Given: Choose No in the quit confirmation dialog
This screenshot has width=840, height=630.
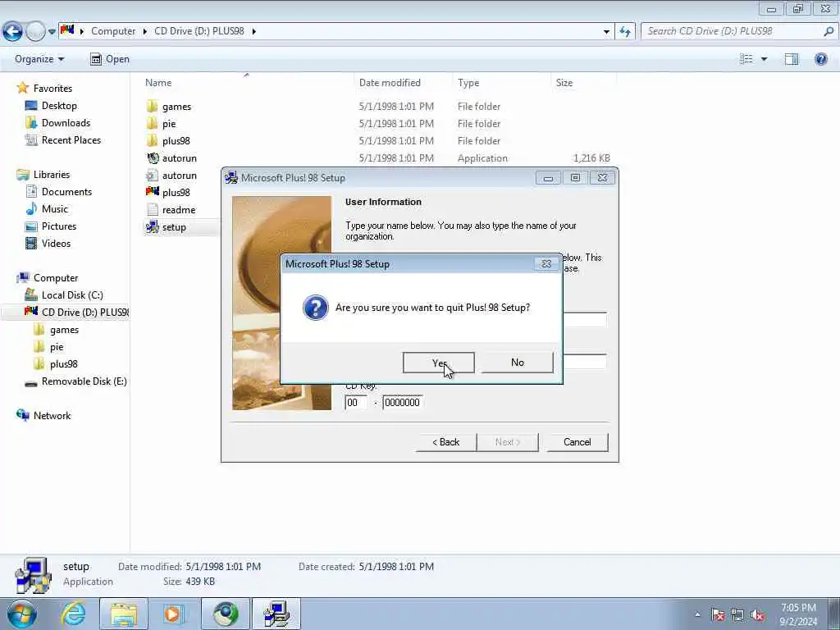Looking at the screenshot, I should pyautogui.click(x=517, y=363).
